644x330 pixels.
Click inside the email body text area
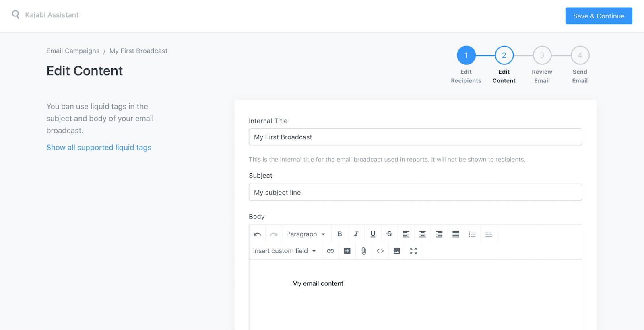point(415,295)
